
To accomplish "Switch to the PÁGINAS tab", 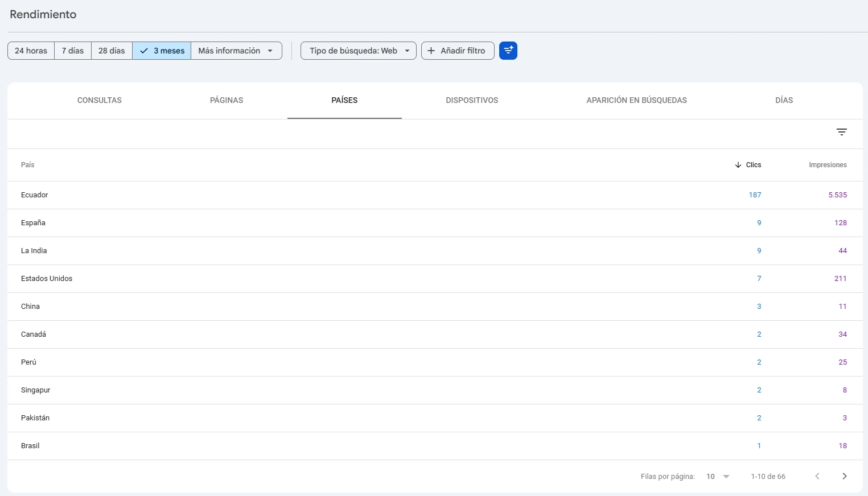I will [227, 100].
